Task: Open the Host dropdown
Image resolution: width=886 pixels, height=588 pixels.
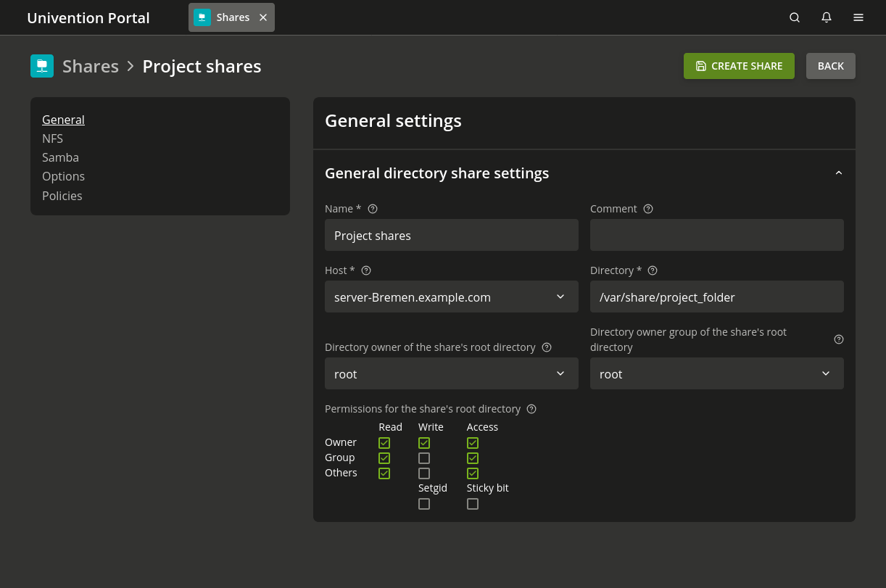Action: [451, 297]
